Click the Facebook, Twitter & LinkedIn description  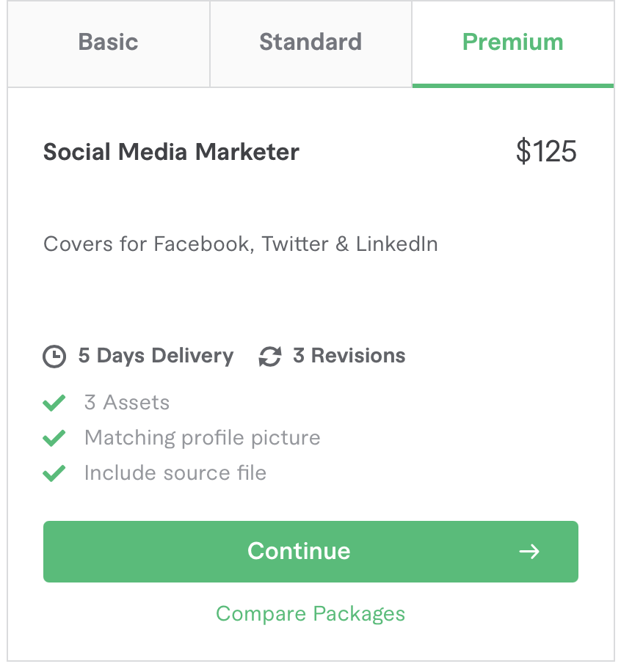[x=241, y=244]
